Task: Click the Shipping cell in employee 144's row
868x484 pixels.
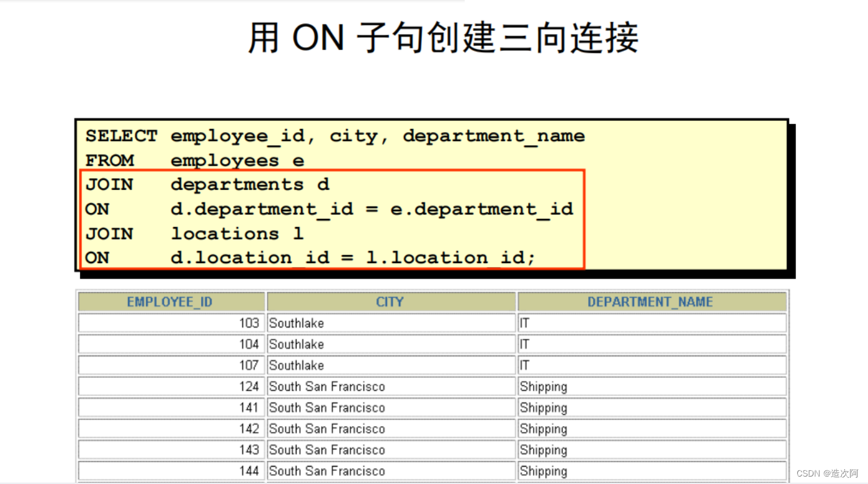Action: click(x=652, y=471)
